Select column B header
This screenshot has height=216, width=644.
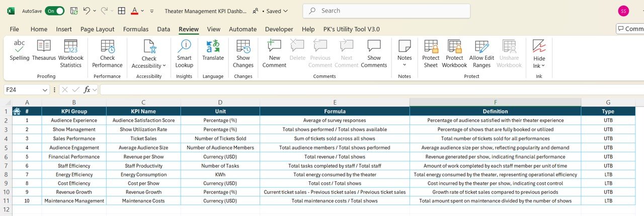[74, 102]
